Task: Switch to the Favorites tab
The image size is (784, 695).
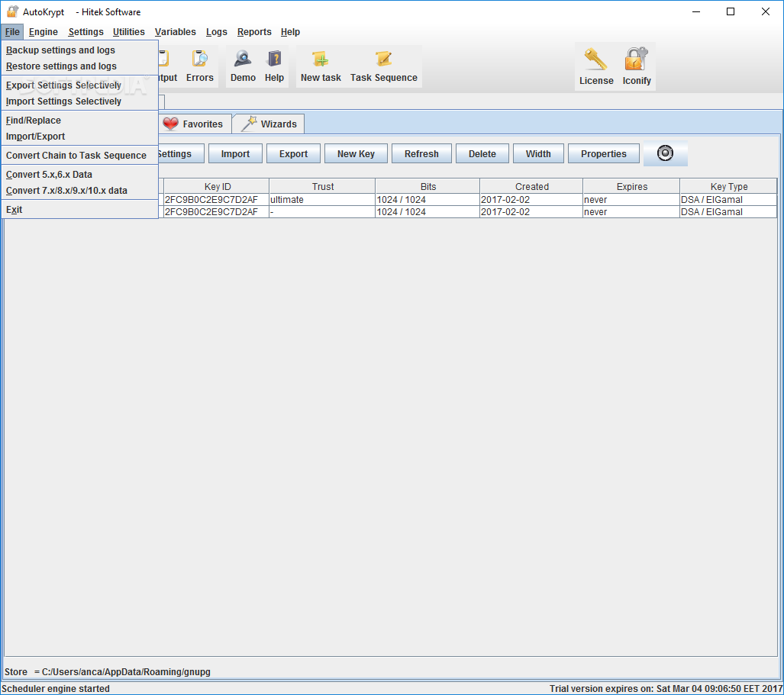Action: (195, 124)
